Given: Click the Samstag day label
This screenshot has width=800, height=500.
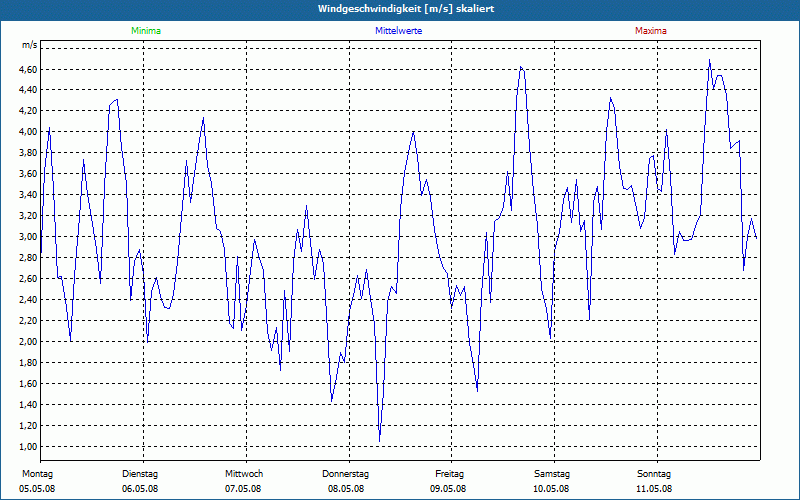Looking at the screenshot, I should (x=552, y=474).
